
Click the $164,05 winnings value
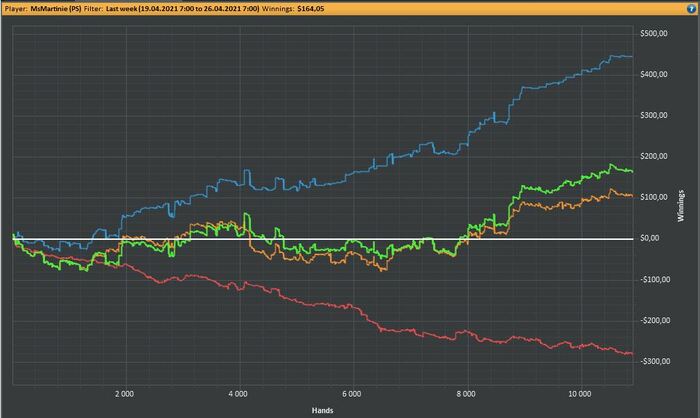coord(311,8)
